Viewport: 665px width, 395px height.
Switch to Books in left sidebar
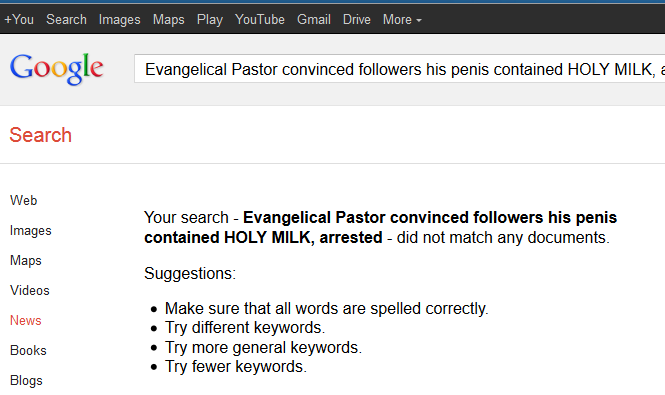28,350
